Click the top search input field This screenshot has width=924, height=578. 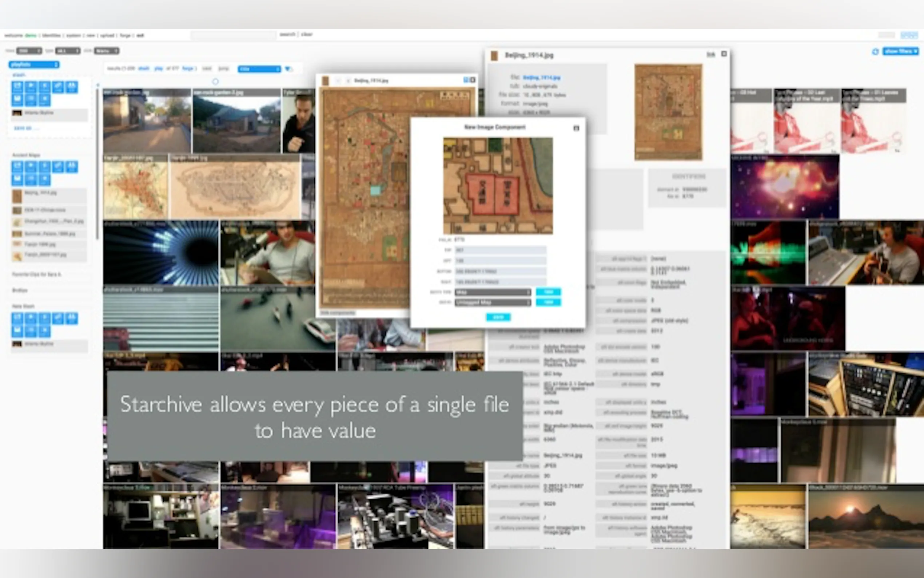tap(234, 36)
